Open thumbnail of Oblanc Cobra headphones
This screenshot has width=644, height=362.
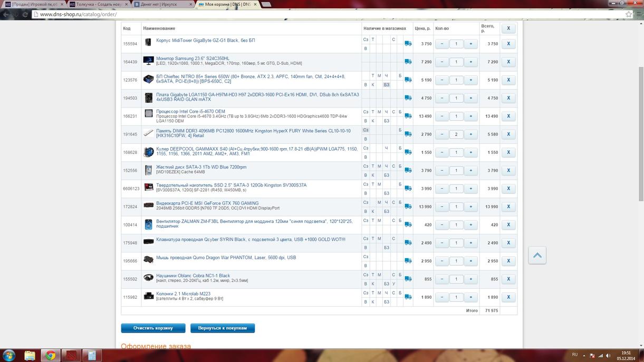coord(148,278)
